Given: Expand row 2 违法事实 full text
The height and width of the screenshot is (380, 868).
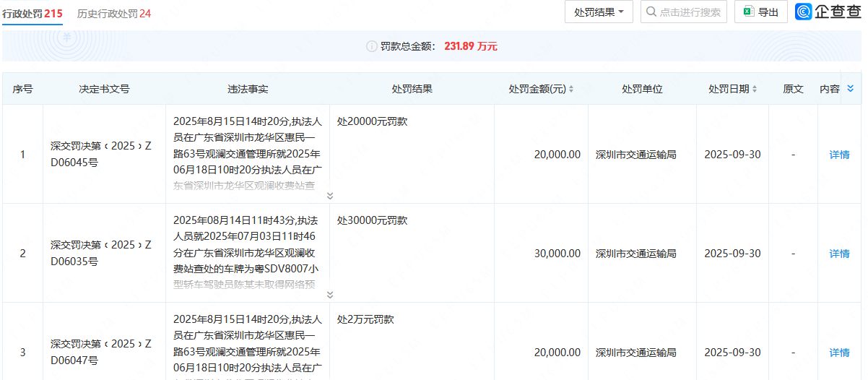Looking at the screenshot, I should [x=330, y=295].
